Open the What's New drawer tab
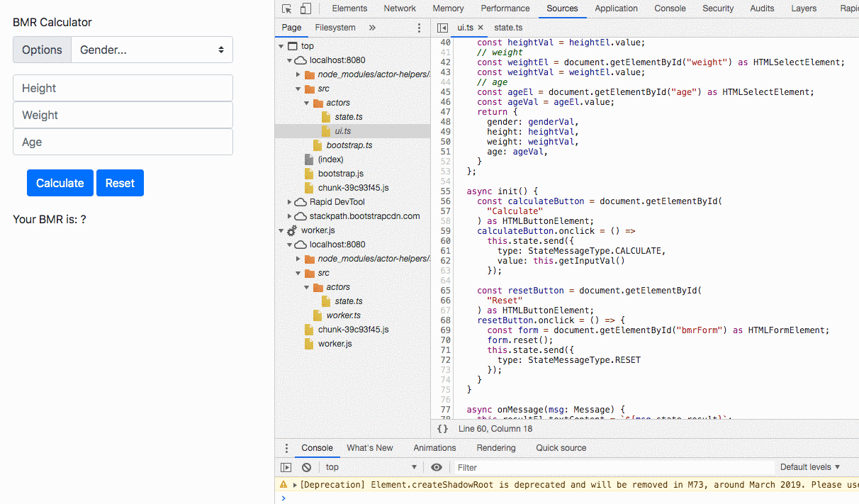The image size is (859, 504). click(370, 448)
